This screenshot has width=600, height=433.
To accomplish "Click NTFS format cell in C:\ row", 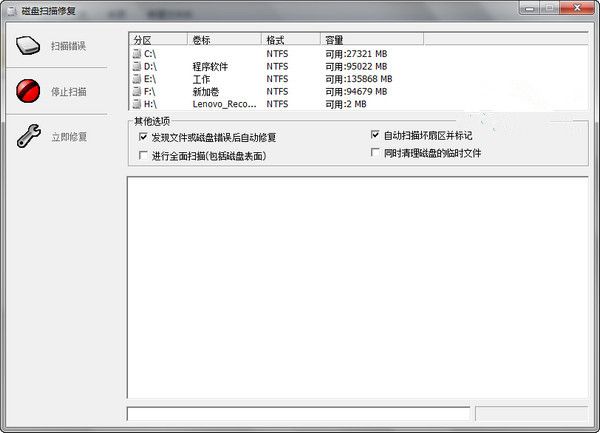I will click(277, 54).
